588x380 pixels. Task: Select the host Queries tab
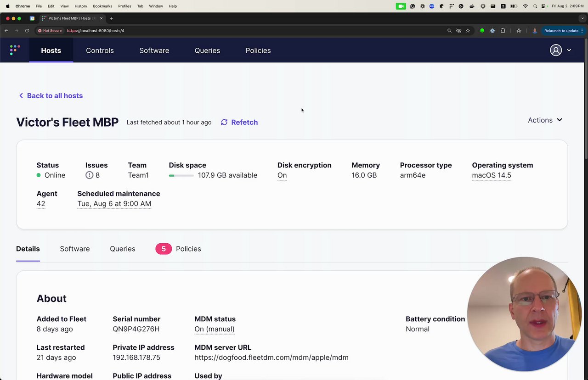[123, 249]
